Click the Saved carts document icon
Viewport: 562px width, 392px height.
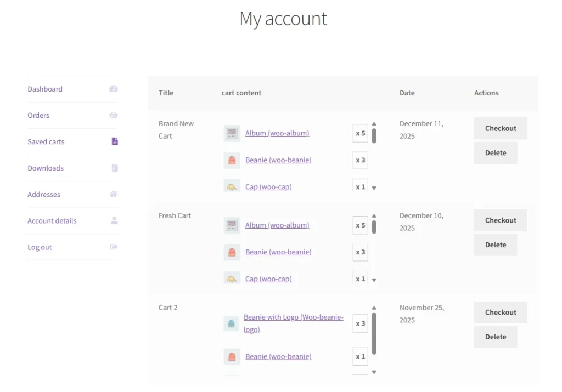113,141
